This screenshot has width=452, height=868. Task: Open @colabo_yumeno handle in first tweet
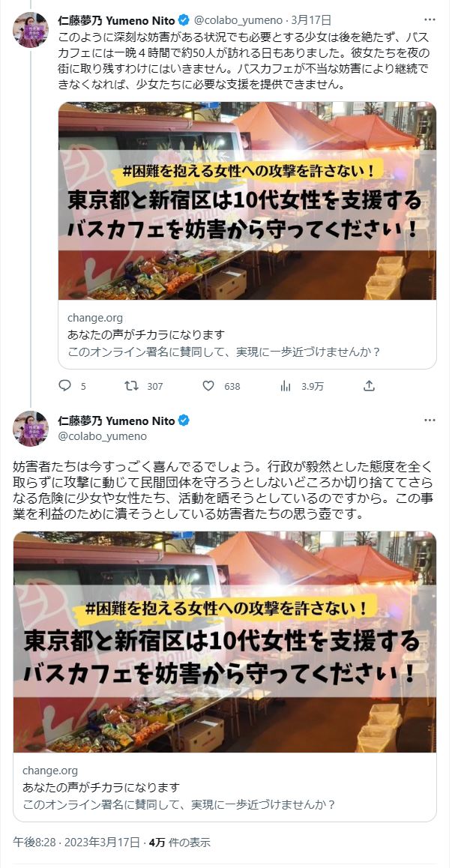tap(237, 20)
